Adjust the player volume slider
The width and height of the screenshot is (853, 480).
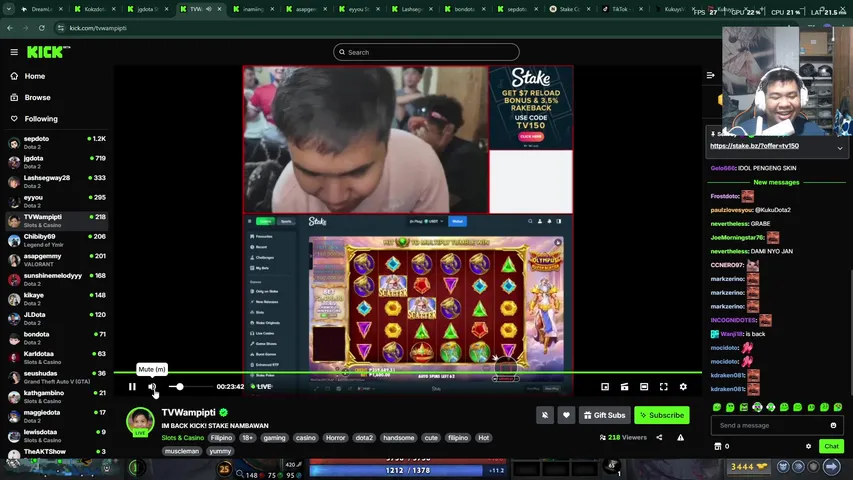[190, 386]
